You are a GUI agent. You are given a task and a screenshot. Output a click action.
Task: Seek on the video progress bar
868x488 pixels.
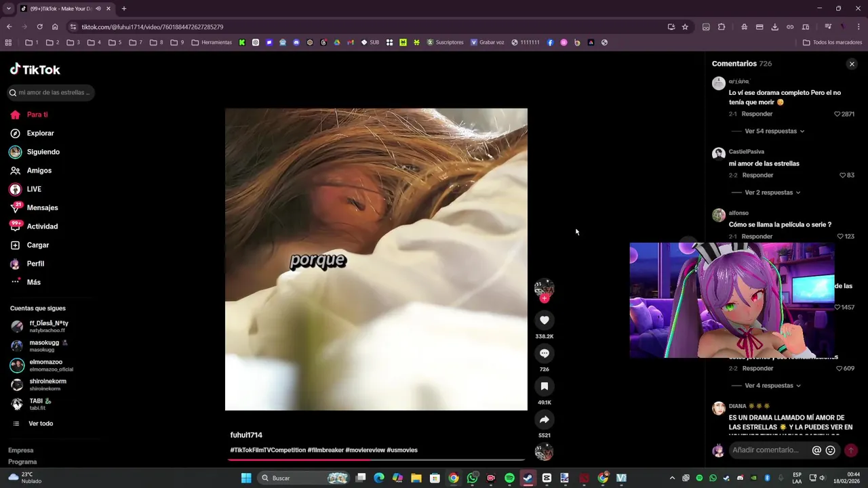(x=376, y=460)
